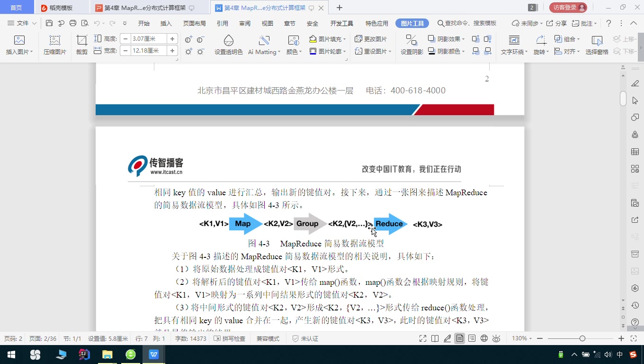Open the 选择窗格 selection pane

(597, 45)
